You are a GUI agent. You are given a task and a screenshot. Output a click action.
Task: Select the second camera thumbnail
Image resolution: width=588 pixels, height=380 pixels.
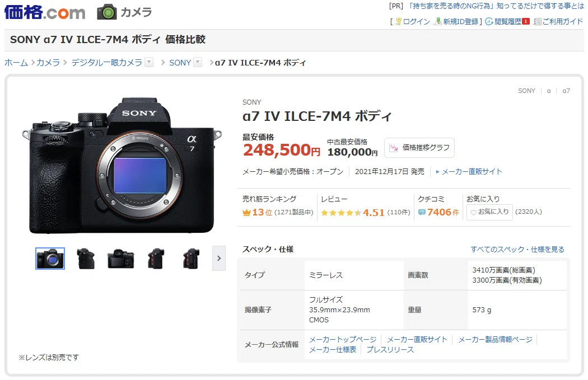point(86,258)
